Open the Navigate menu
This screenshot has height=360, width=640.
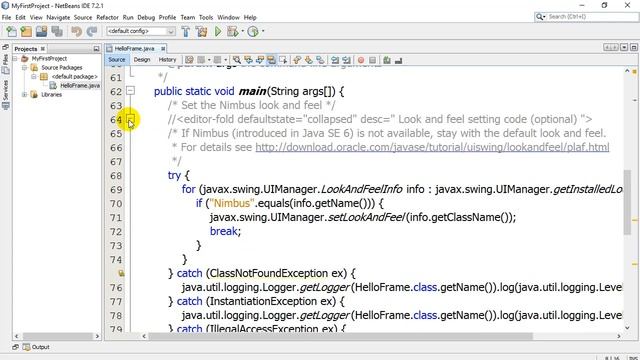click(x=58, y=18)
